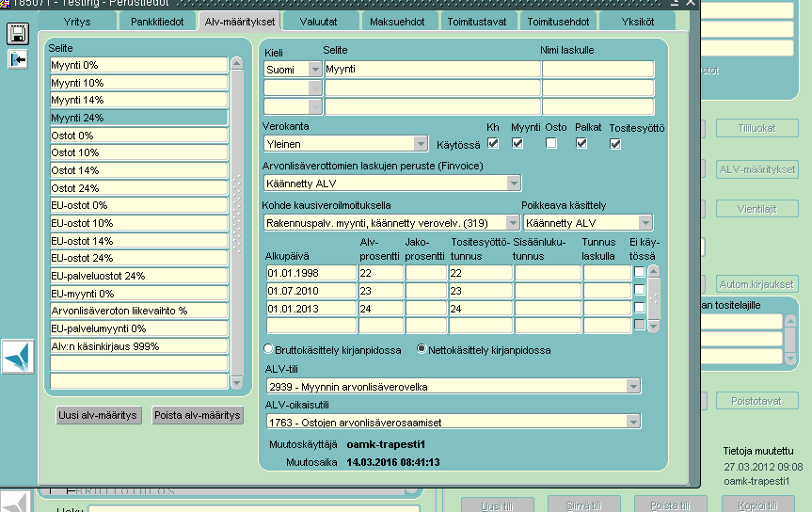Click the exit arrow icon
The image size is (812, 512).
18,59
